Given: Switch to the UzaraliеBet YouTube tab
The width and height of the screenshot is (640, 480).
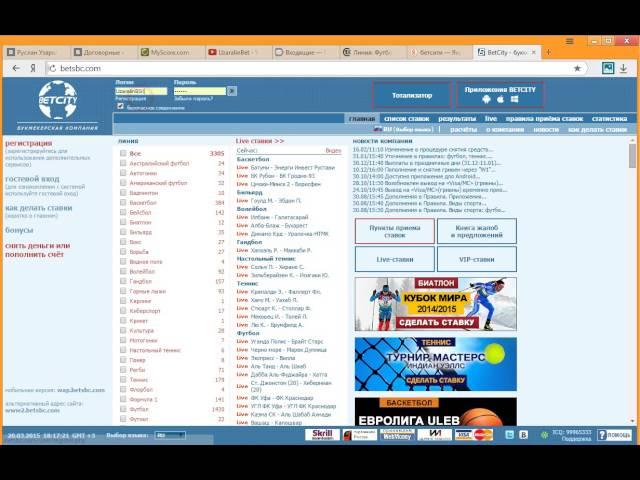Looking at the screenshot, I should pyautogui.click(x=238, y=52).
